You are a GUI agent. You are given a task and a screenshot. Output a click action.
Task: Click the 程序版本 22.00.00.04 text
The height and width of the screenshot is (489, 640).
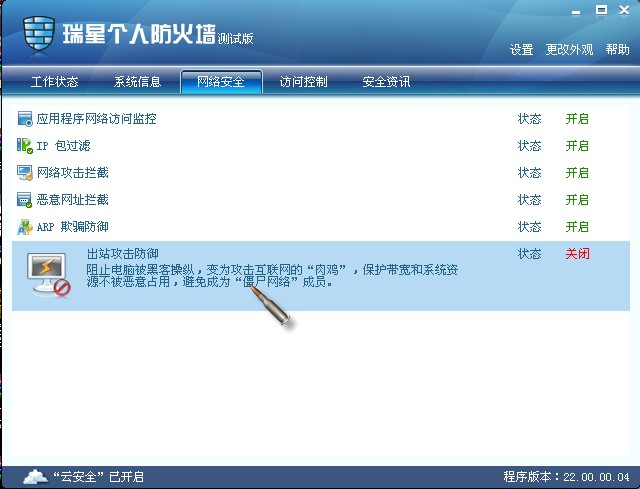tap(567, 477)
